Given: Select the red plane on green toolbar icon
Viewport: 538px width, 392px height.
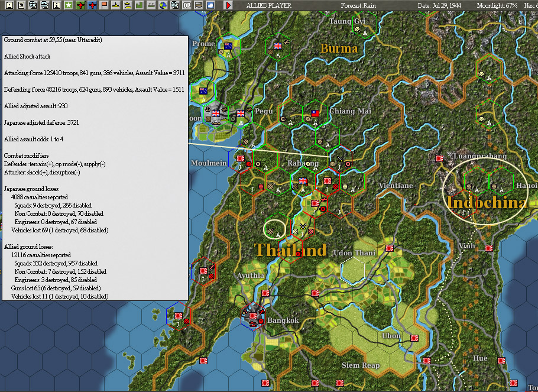Looking at the screenshot, I should tap(80, 5).
